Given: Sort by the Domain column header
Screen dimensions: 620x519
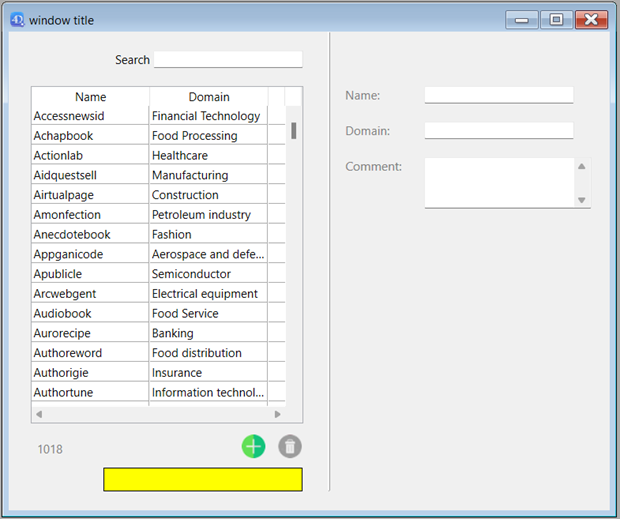Looking at the screenshot, I should tap(209, 97).
